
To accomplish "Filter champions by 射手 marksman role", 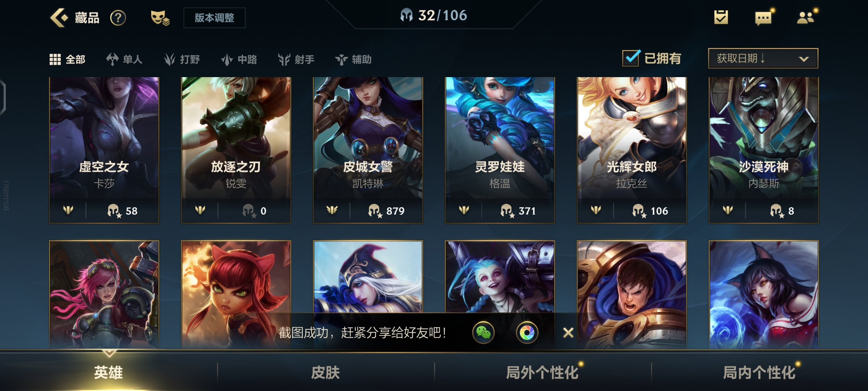I will (296, 59).
